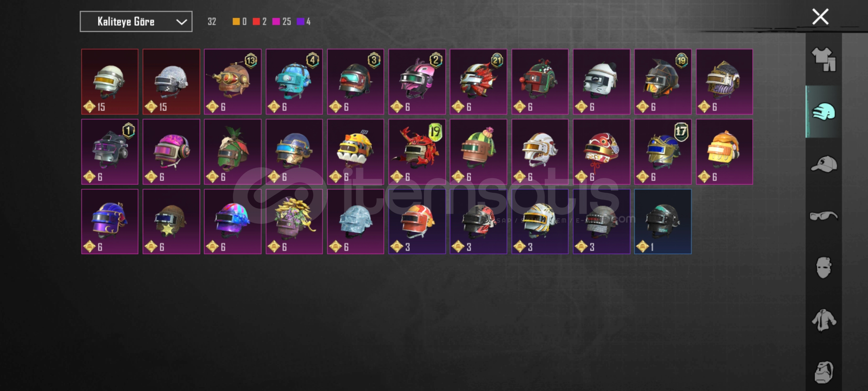This screenshot has width=868, height=391.
Task: Select the white helmet costing 15
Action: [x=110, y=82]
